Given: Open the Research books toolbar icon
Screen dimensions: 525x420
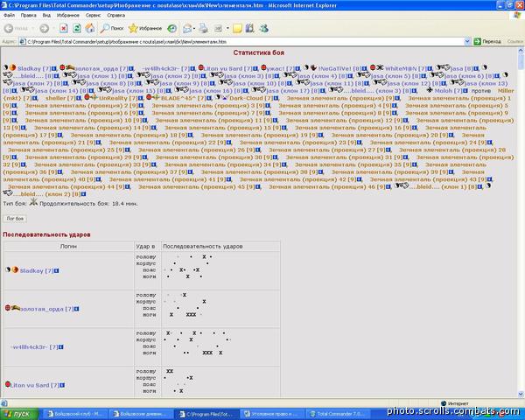Looking at the screenshot, I should point(249,29).
